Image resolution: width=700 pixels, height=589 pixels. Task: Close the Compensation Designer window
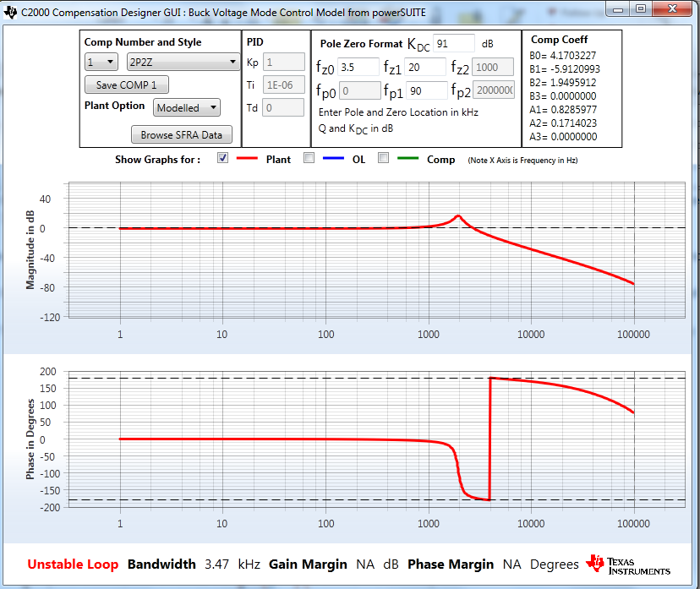[672, 9]
